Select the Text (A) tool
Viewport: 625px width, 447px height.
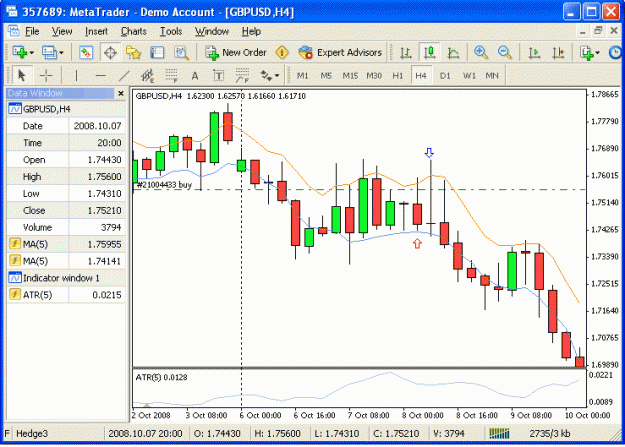tap(195, 75)
